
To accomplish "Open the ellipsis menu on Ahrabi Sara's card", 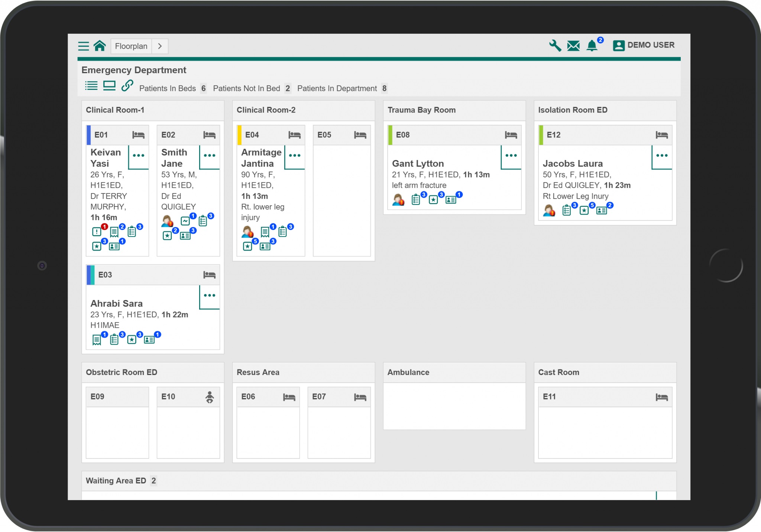I will pos(209,296).
